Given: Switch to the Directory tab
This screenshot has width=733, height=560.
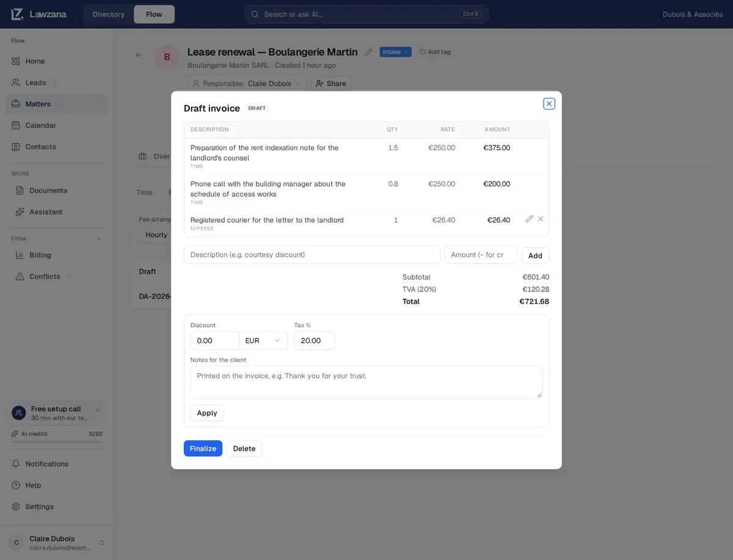Looking at the screenshot, I should pos(109,14).
